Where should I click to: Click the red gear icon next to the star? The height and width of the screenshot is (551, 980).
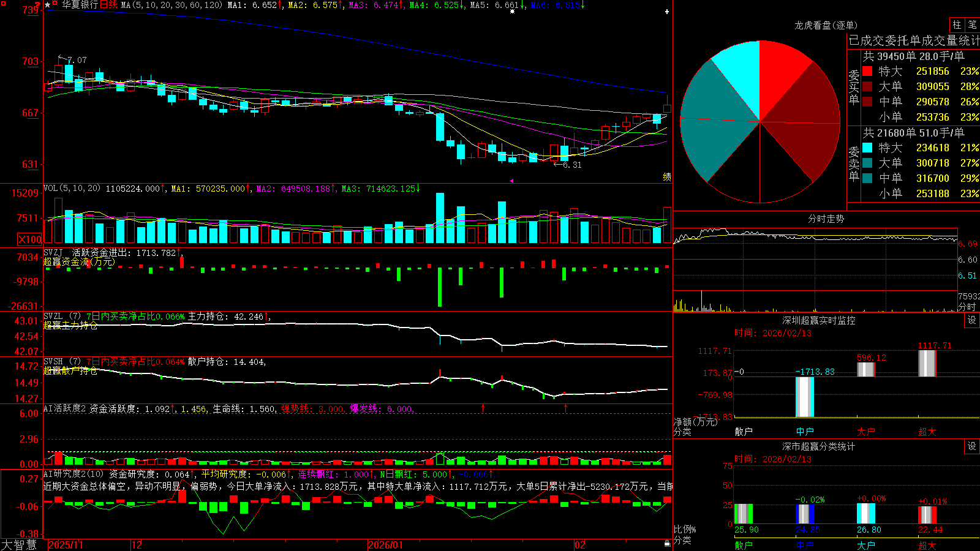point(56,4)
